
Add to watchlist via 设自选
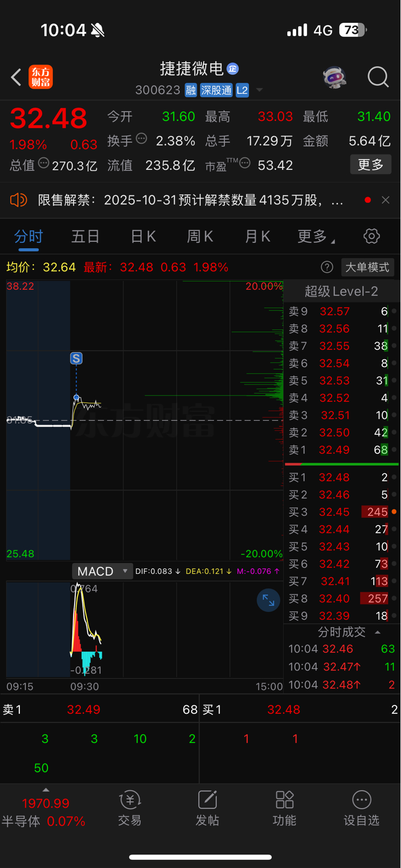click(x=361, y=808)
